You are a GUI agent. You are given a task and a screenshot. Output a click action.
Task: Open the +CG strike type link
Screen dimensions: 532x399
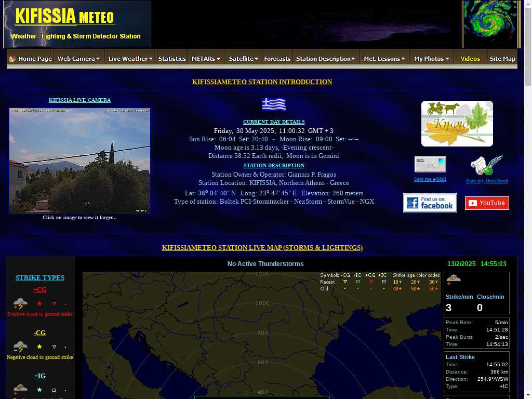coord(39,290)
